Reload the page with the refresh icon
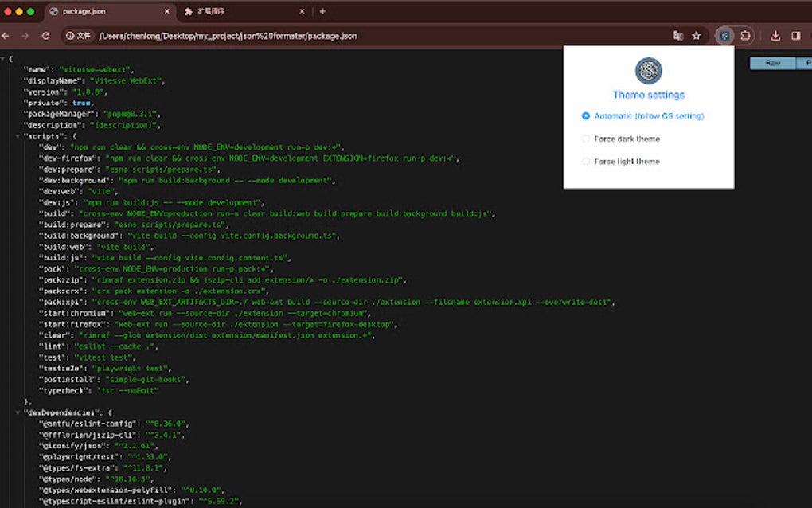 [x=45, y=36]
